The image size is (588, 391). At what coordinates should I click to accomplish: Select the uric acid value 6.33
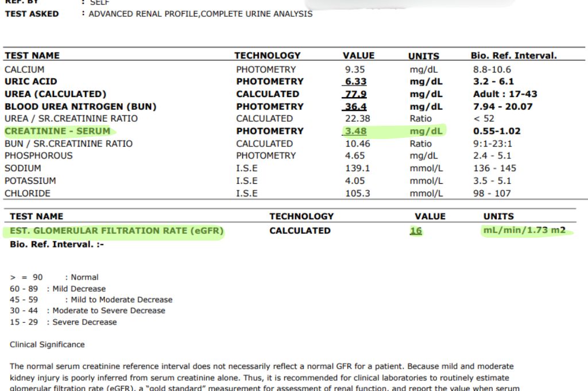coord(355,82)
